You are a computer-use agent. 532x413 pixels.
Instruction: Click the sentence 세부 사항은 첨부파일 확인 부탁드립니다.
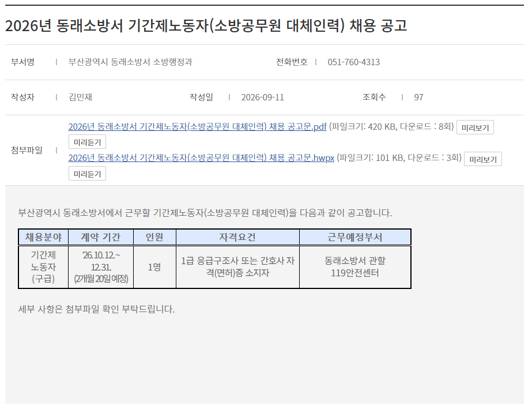(x=96, y=309)
